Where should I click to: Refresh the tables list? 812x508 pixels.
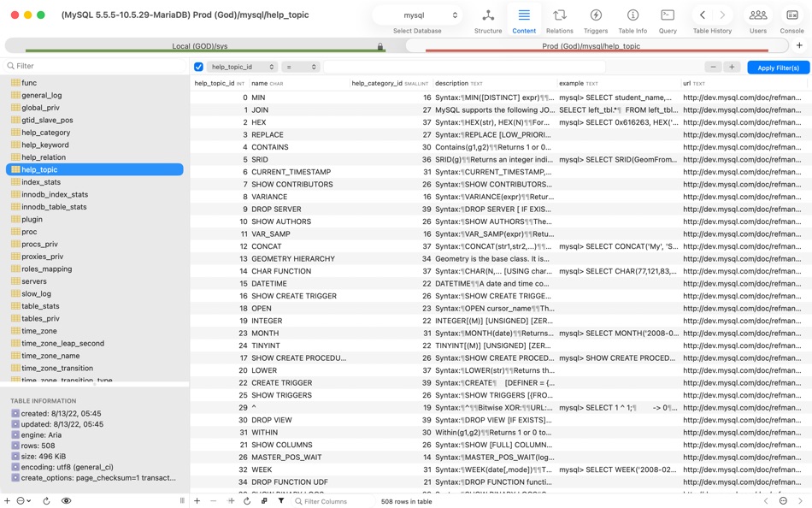tap(46, 501)
